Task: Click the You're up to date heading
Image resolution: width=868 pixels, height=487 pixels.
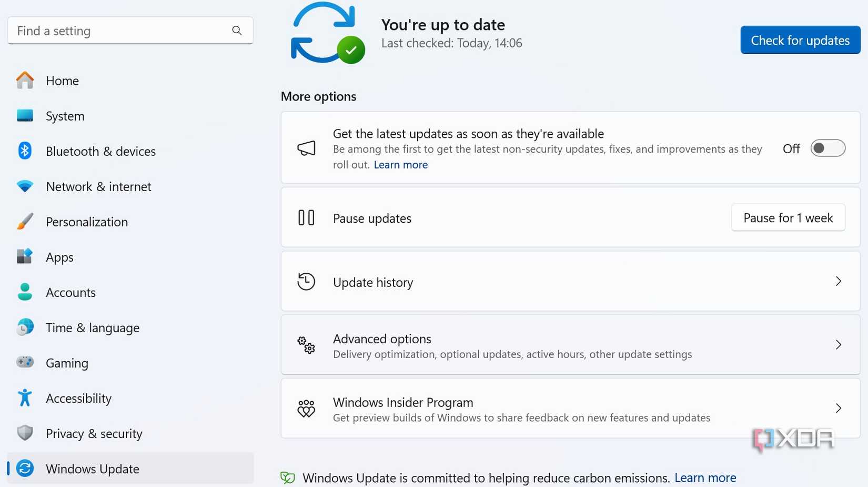Action: tap(443, 25)
